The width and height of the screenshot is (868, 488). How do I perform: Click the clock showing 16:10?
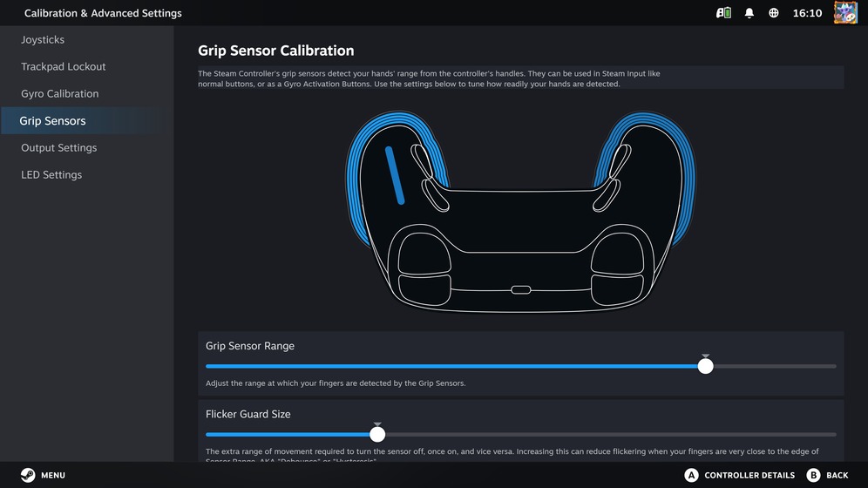(807, 13)
